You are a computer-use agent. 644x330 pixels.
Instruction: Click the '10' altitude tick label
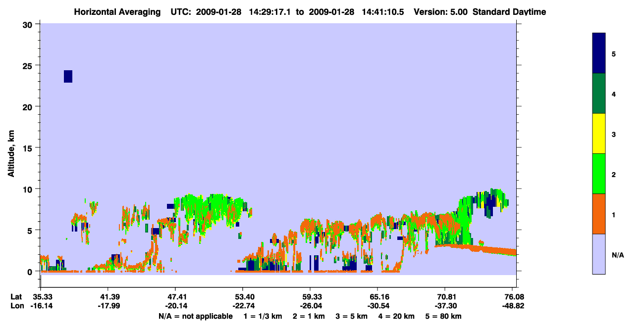click(29, 189)
